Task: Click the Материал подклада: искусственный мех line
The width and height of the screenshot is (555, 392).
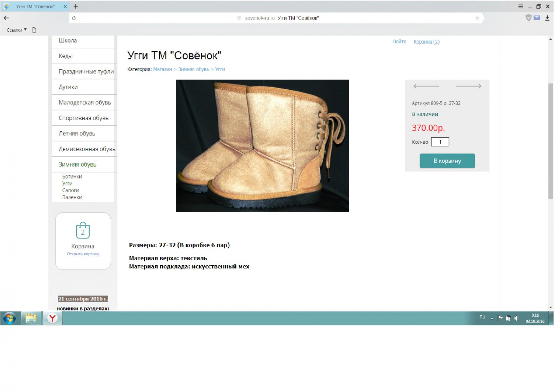Action: (x=189, y=267)
